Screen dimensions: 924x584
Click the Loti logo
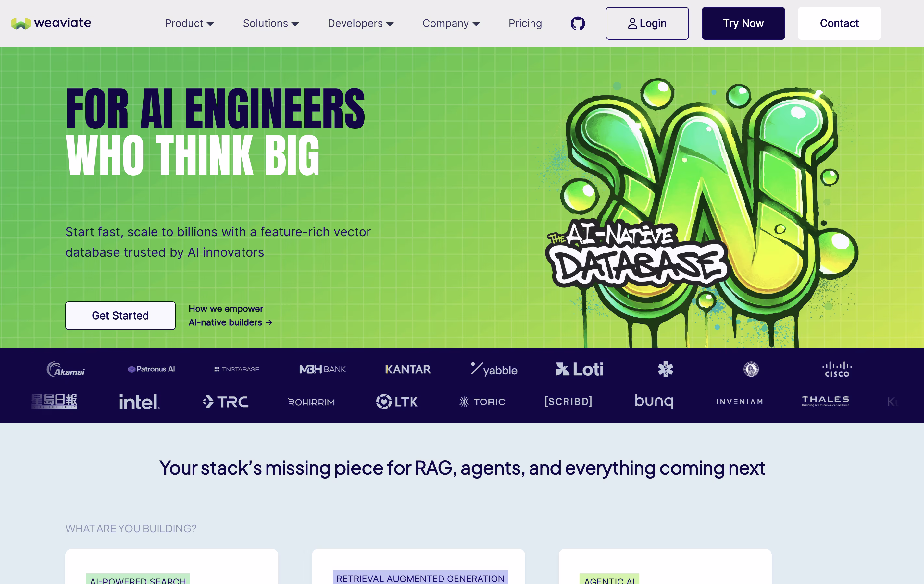point(580,369)
